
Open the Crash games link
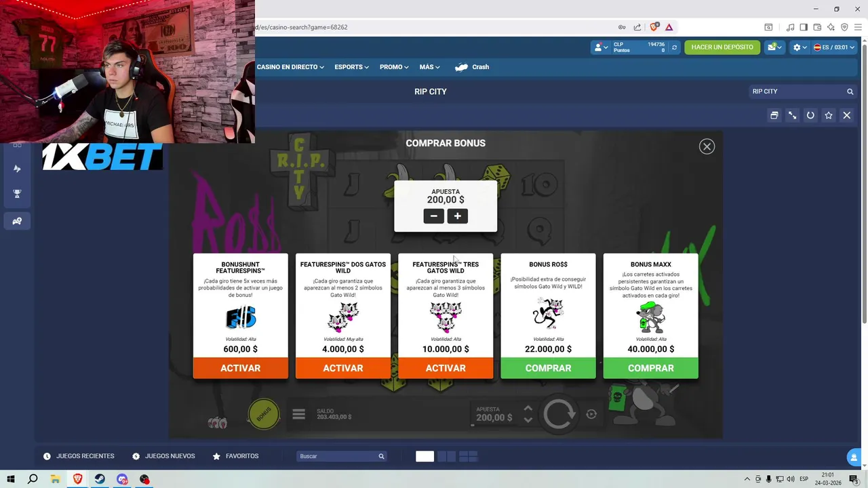click(472, 67)
